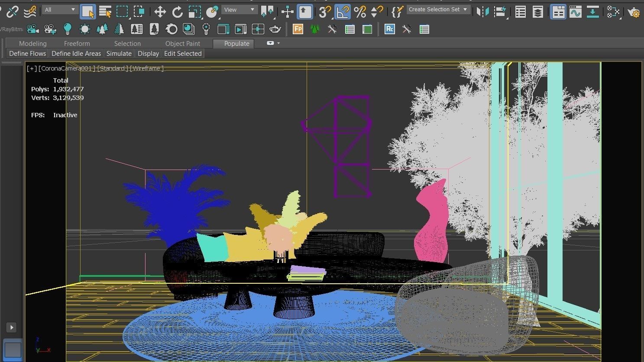This screenshot has height=362, width=644.
Task: Click the Corona teapot render icon
Action: point(275,29)
